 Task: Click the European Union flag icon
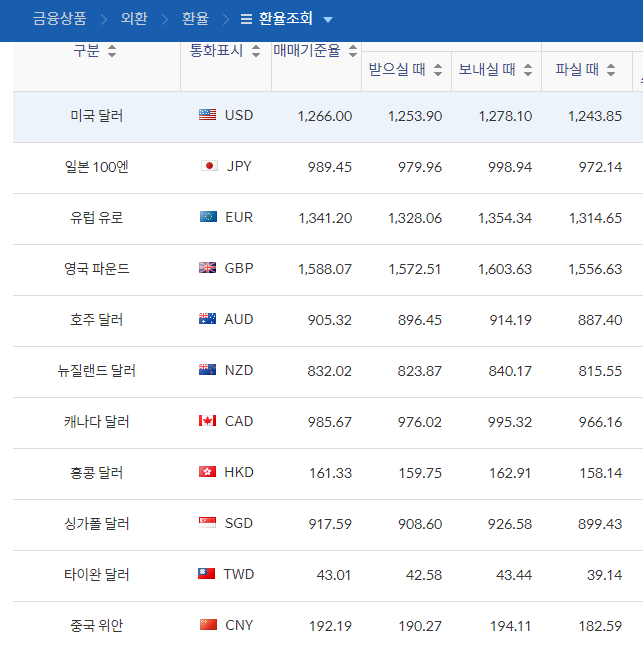[x=208, y=217]
